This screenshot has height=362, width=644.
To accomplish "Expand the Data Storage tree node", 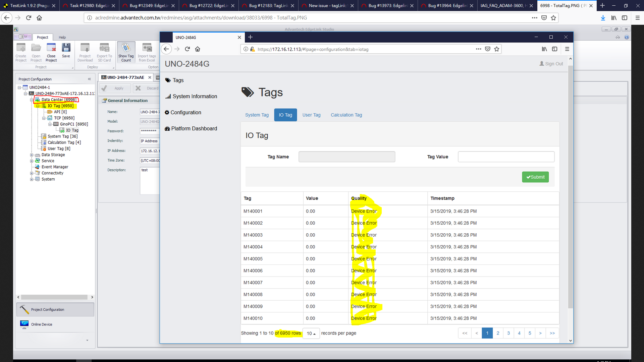I will [x=32, y=155].
